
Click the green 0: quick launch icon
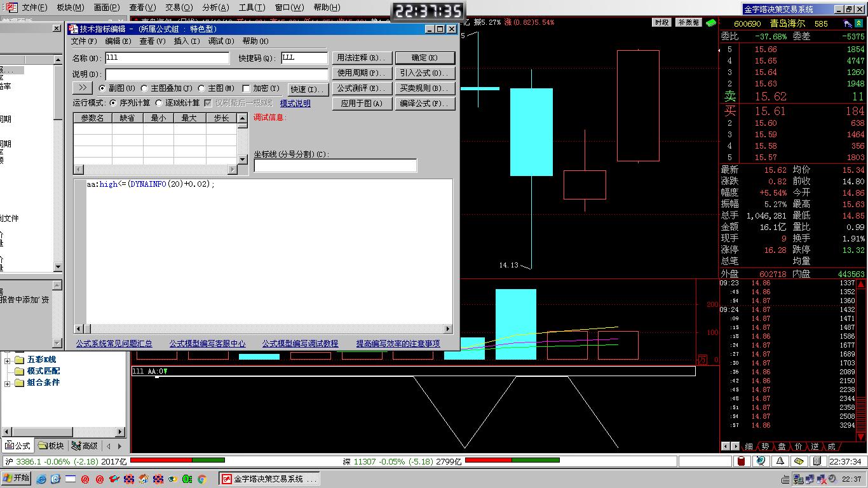click(187, 479)
